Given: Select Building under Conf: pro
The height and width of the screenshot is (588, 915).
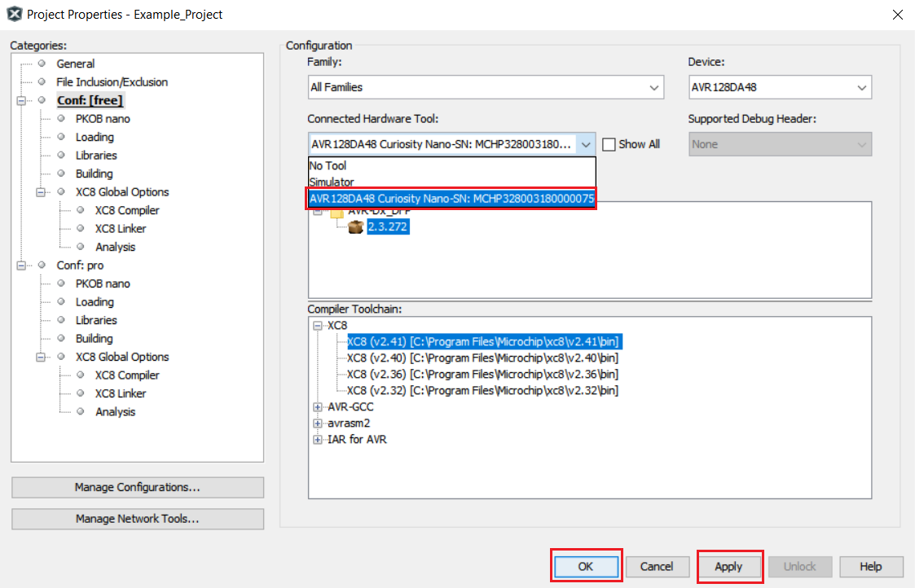Looking at the screenshot, I should click(x=94, y=339).
